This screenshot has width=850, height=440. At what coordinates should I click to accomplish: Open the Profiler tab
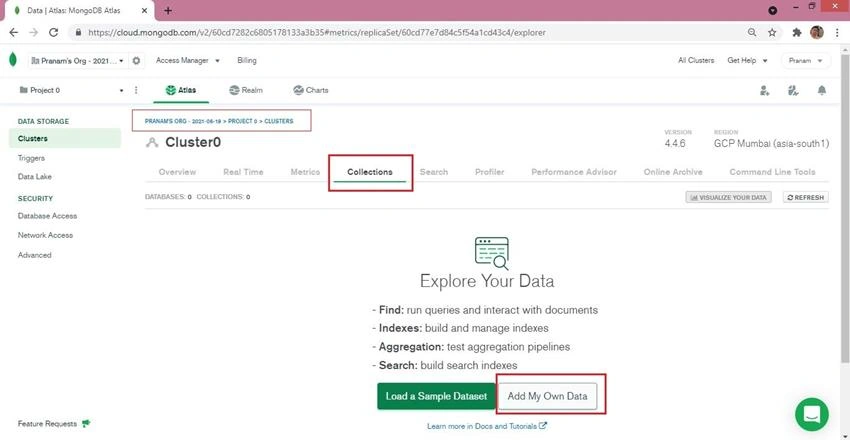490,172
